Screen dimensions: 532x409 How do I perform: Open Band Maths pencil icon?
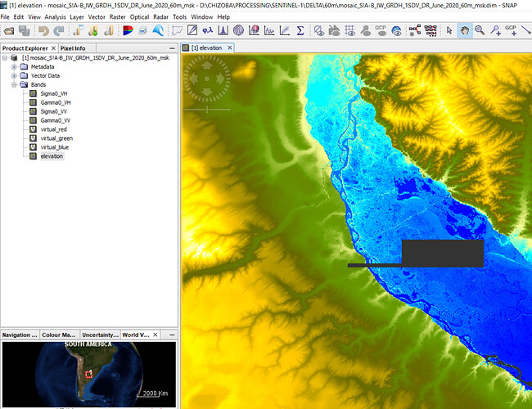pyautogui.click(x=192, y=30)
